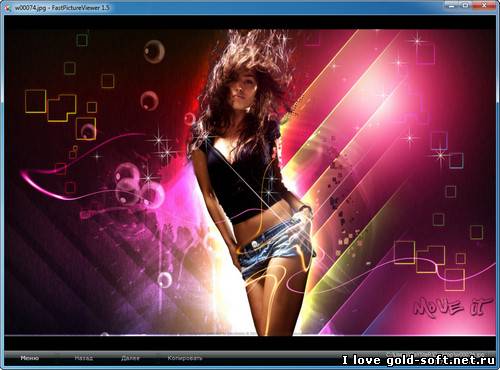Copy the image using Копировать
The height and width of the screenshot is (370, 500).
pyautogui.click(x=185, y=358)
